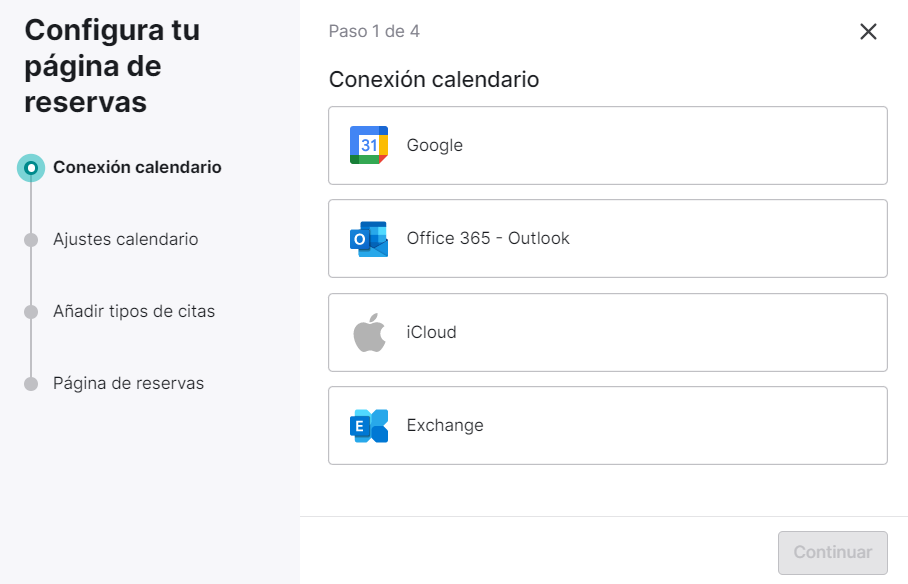Image resolution: width=908 pixels, height=584 pixels.
Task: Click the Continuar button
Action: [x=832, y=553]
